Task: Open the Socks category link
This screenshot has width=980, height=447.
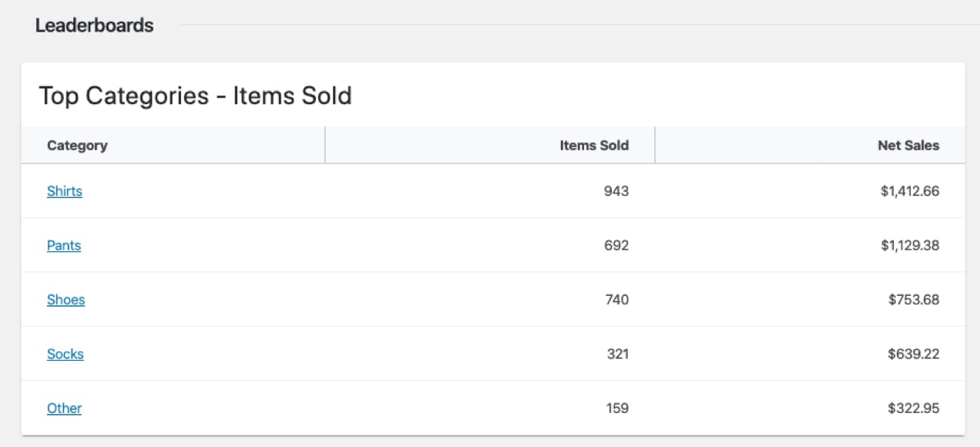Action: point(65,354)
